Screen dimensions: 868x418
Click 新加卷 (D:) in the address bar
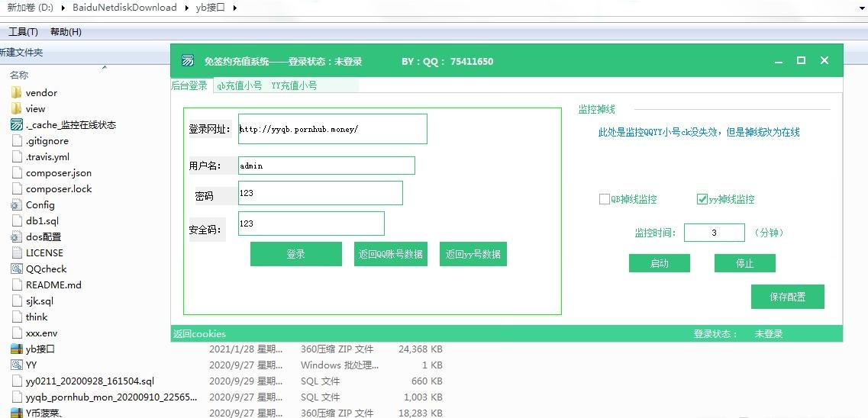point(30,8)
